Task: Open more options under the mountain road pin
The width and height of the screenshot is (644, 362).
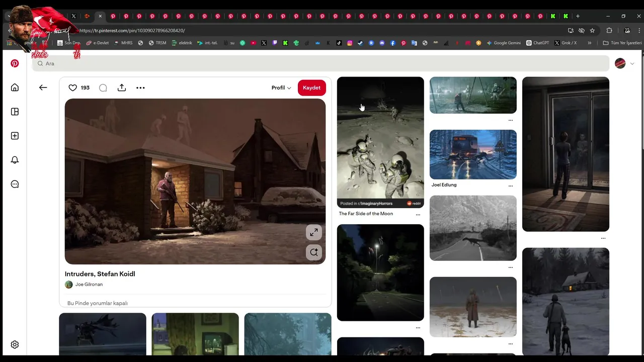Action: tap(510, 267)
